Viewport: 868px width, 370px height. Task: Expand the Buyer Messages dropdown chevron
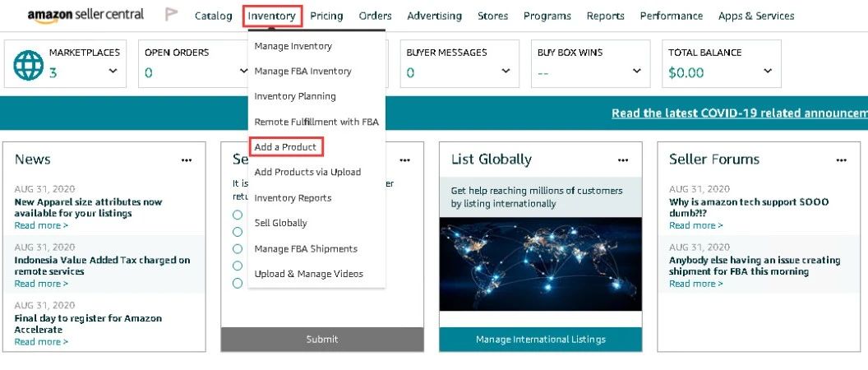click(x=506, y=72)
